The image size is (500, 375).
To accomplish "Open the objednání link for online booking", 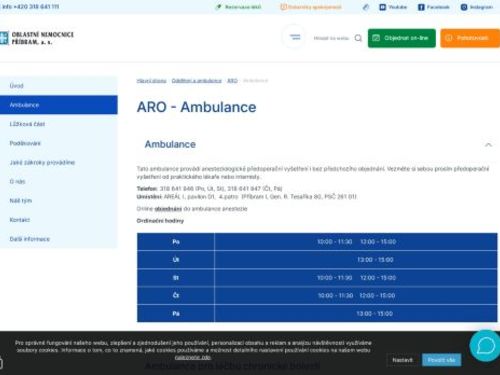I will tap(168, 209).
